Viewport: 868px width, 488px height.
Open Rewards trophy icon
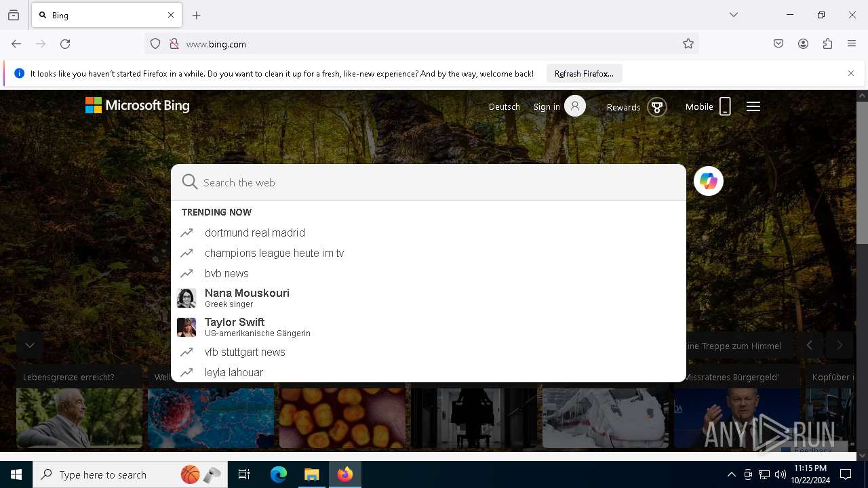click(657, 107)
